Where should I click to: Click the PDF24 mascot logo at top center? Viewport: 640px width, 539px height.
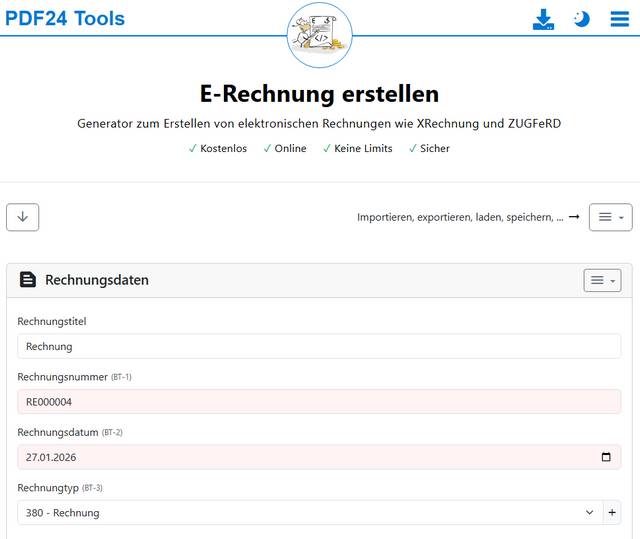pyautogui.click(x=319, y=36)
